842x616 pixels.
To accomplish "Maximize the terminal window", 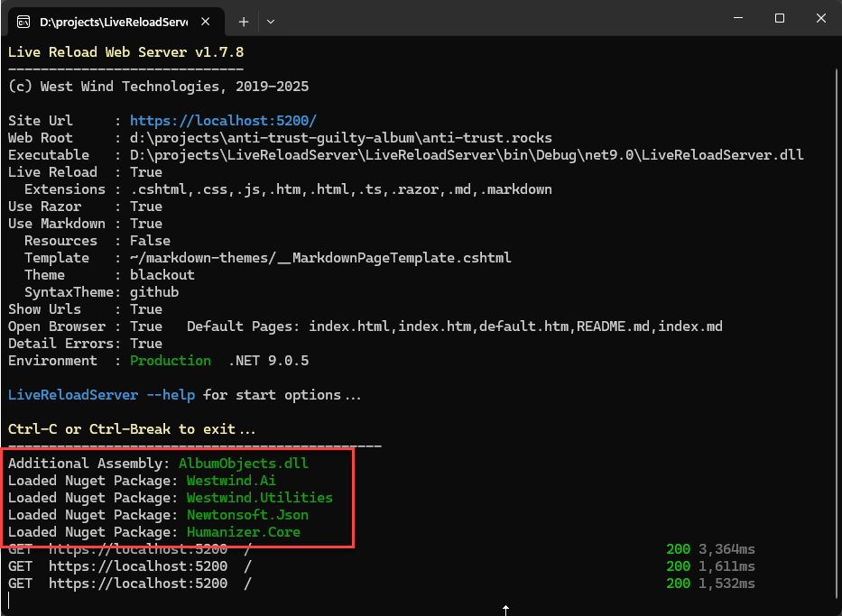I will click(780, 18).
